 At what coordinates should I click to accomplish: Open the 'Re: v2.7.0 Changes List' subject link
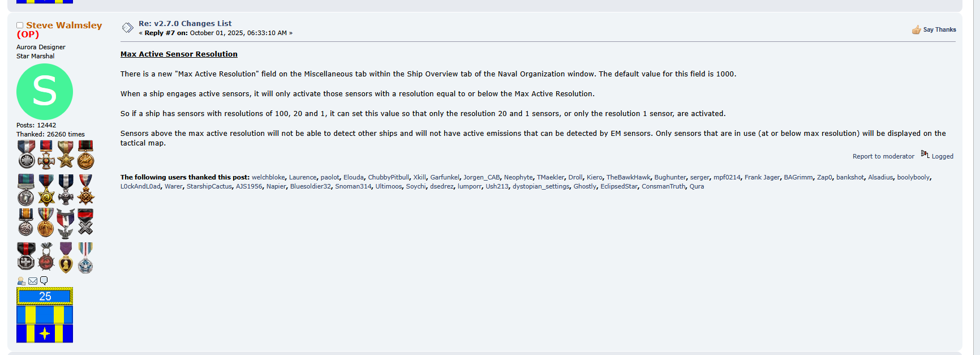point(185,23)
